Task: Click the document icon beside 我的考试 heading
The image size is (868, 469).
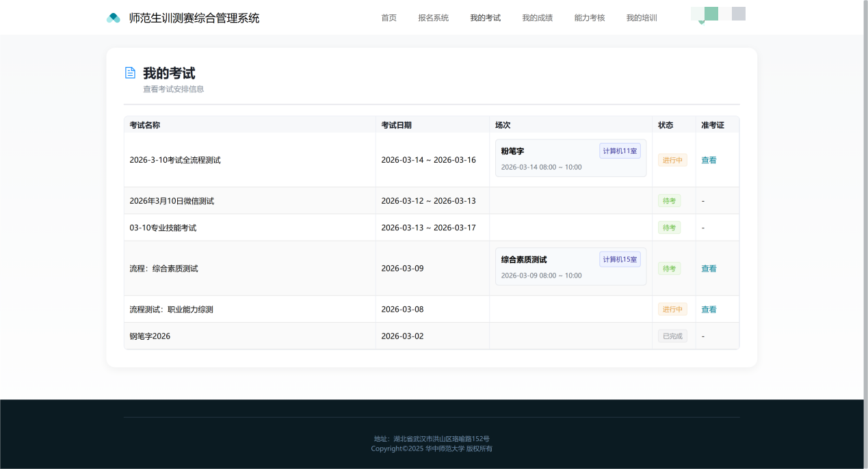Action: 130,72
